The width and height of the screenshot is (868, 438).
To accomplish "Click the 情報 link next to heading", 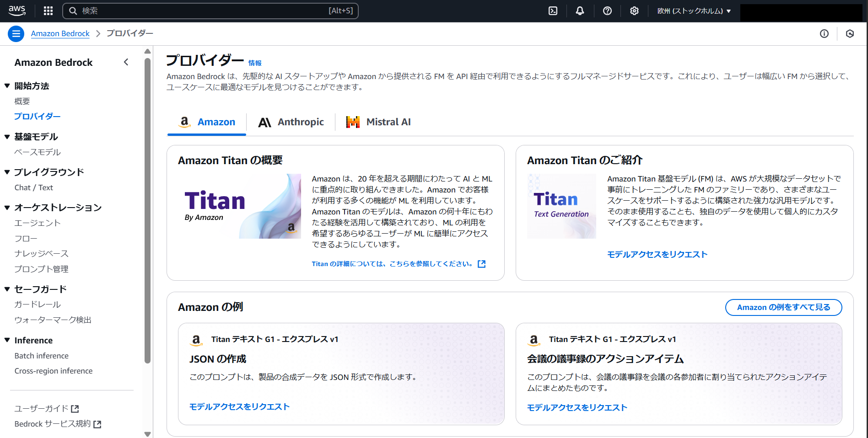I will click(255, 63).
